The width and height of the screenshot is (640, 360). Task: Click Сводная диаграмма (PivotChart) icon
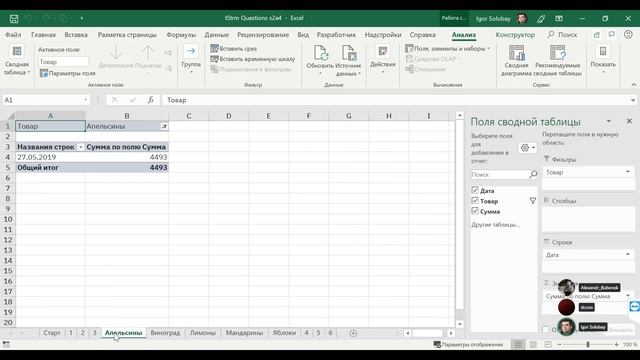(516, 53)
